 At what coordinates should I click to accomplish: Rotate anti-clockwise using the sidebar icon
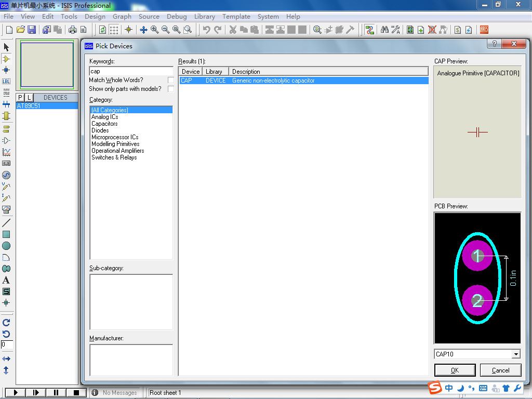pos(6,334)
